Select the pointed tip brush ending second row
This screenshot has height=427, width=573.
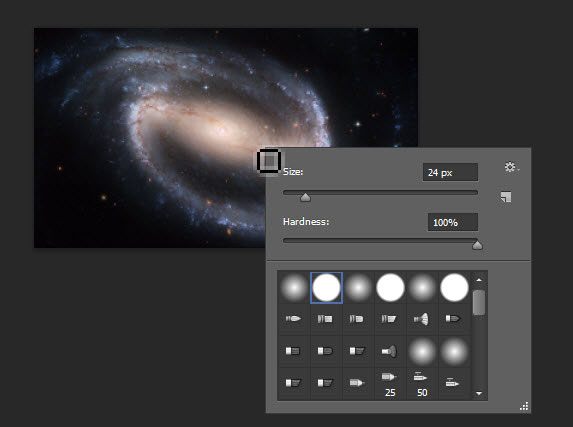click(452, 319)
